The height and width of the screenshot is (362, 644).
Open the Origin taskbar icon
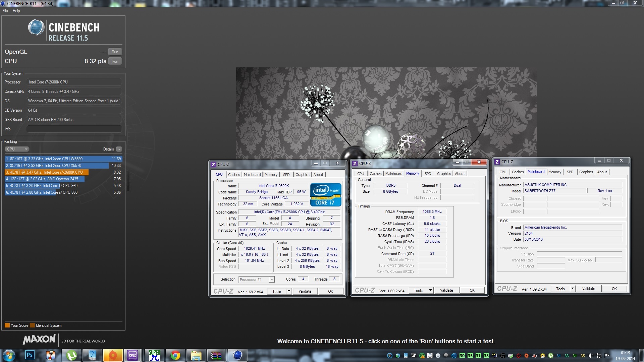113,355
